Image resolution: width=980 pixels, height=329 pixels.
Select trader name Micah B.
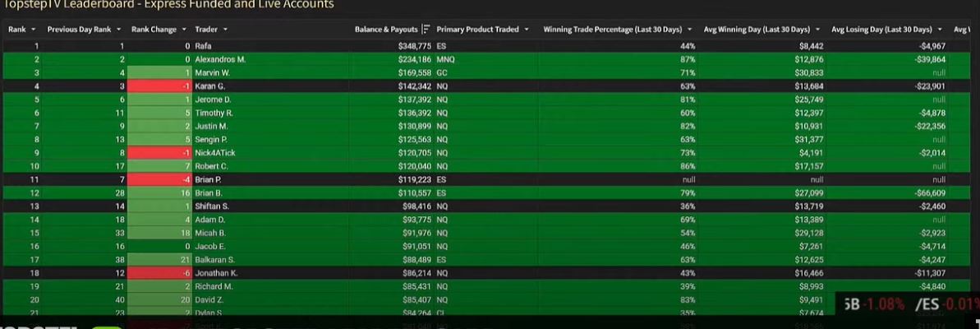[x=210, y=233]
